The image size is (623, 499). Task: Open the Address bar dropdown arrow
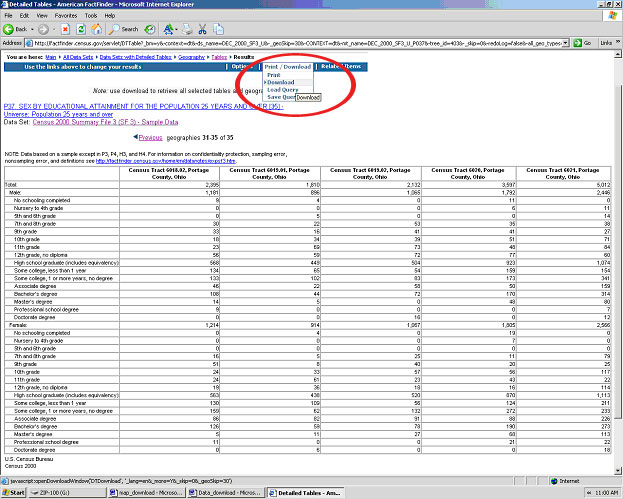pos(566,43)
